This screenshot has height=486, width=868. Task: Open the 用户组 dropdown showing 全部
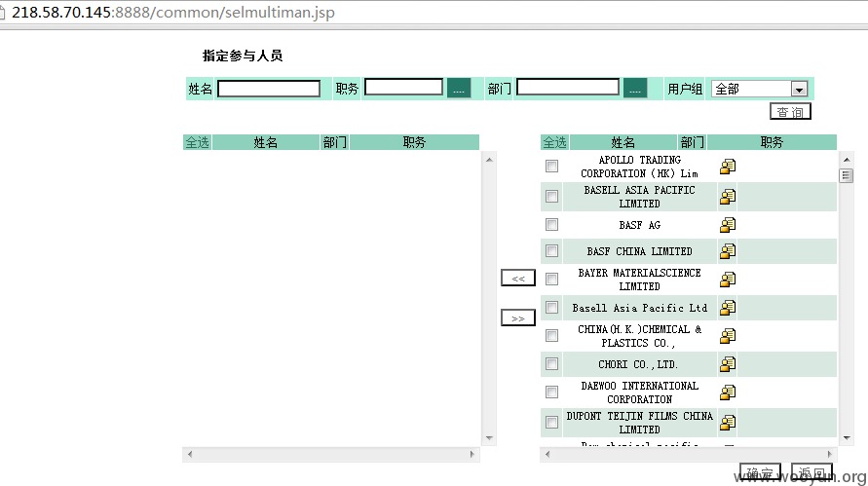[760, 89]
